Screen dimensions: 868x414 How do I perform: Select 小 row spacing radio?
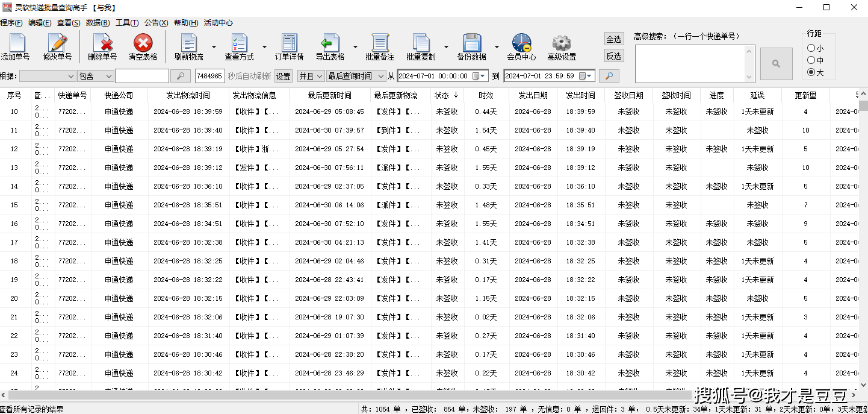[x=811, y=48]
